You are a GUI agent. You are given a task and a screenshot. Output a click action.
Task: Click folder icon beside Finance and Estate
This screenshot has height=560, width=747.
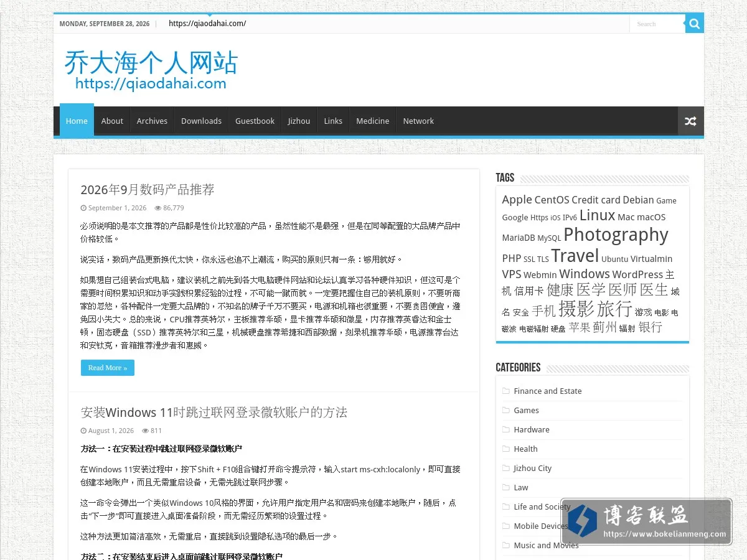[x=506, y=391]
